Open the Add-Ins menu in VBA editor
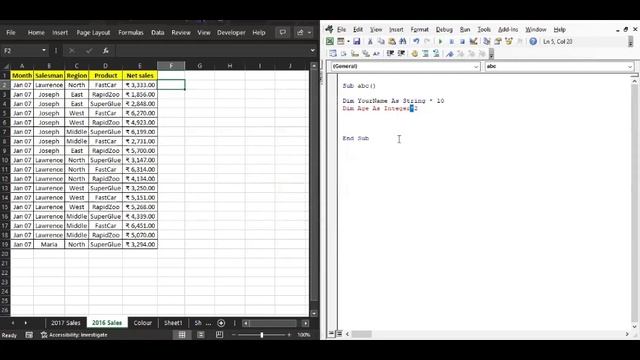Image resolution: width=640 pixels, height=360 pixels. click(508, 29)
